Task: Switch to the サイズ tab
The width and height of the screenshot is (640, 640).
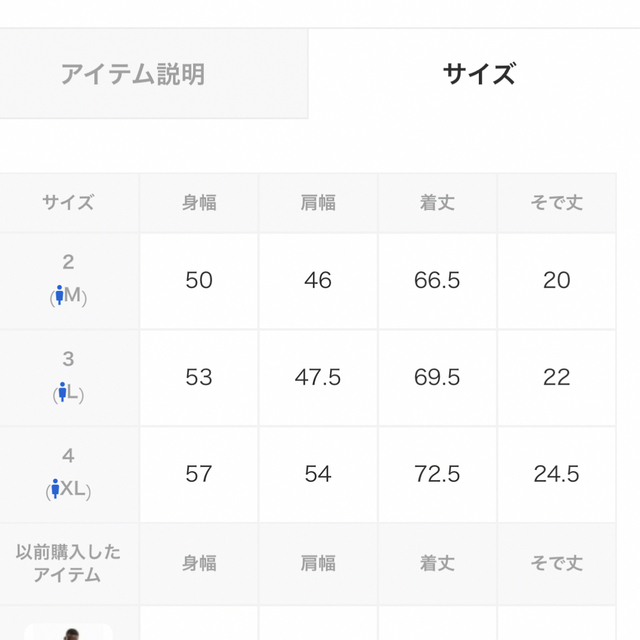Action: (478, 74)
